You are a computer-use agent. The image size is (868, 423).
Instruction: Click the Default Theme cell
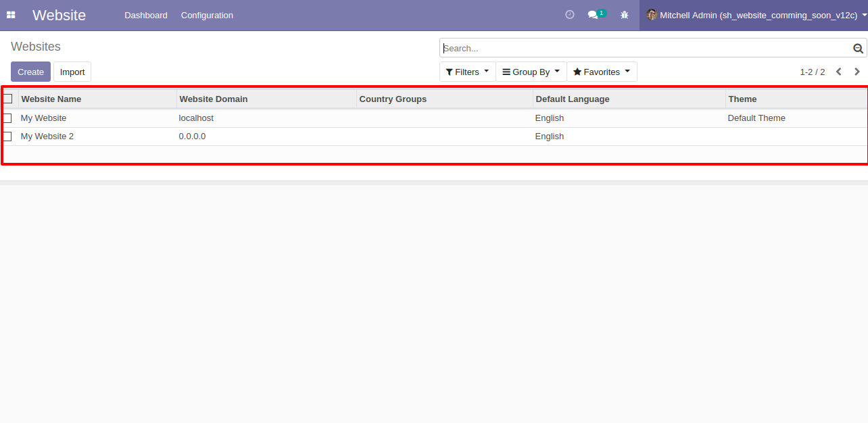[796, 118]
